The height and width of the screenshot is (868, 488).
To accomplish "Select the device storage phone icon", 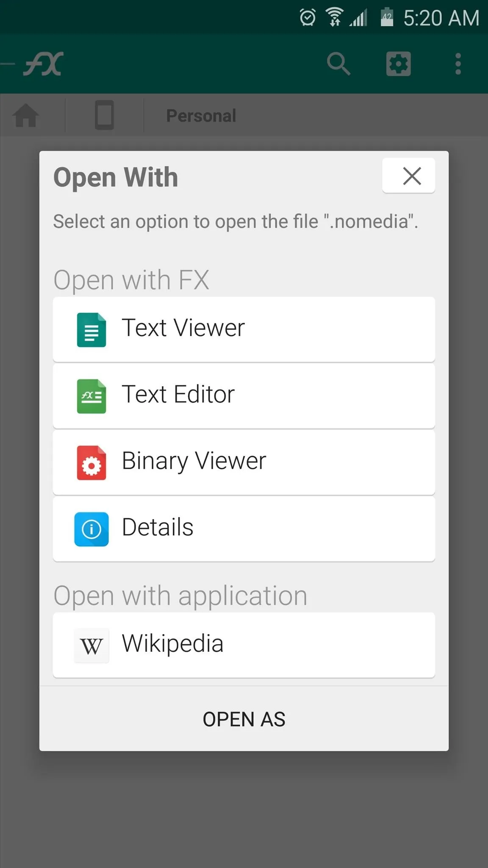I will tap(104, 115).
